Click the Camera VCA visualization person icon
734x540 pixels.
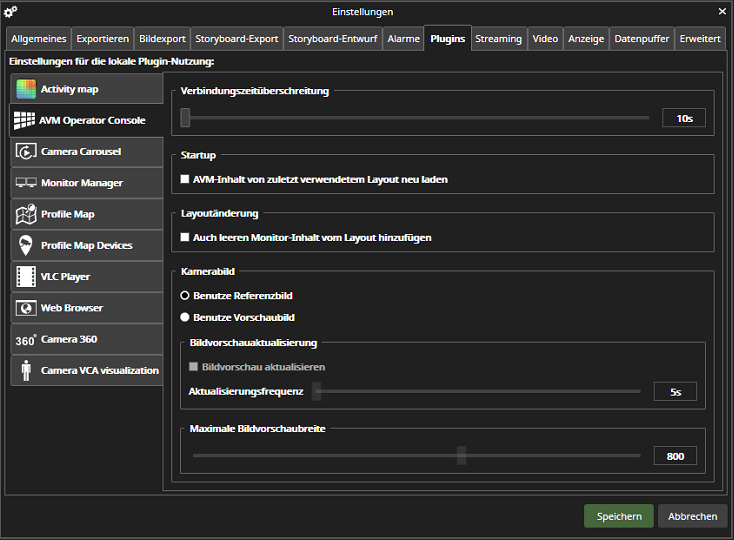26,370
